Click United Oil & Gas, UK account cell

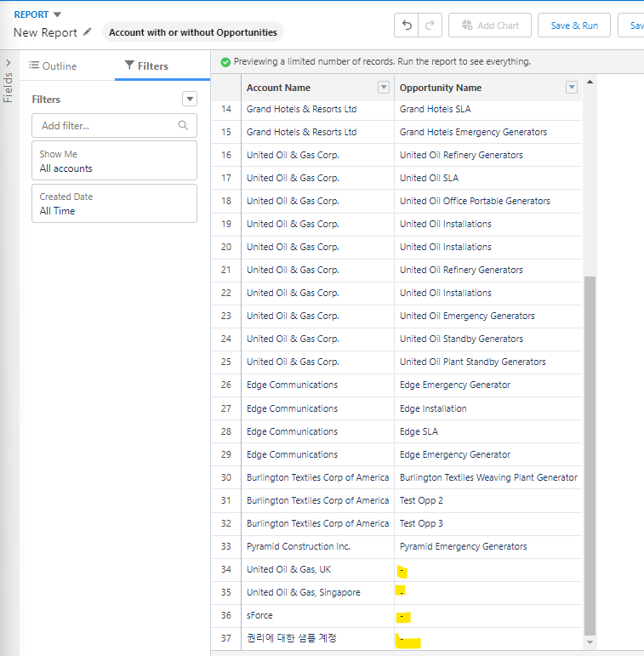[318, 570]
